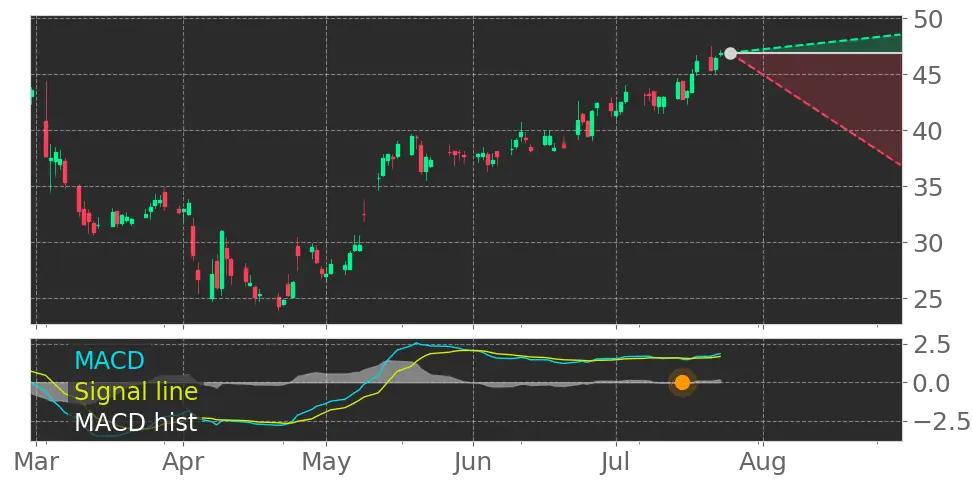The width and height of the screenshot is (972, 486).
Task: Click the 2.5 MACD axis label
Action: point(933,345)
